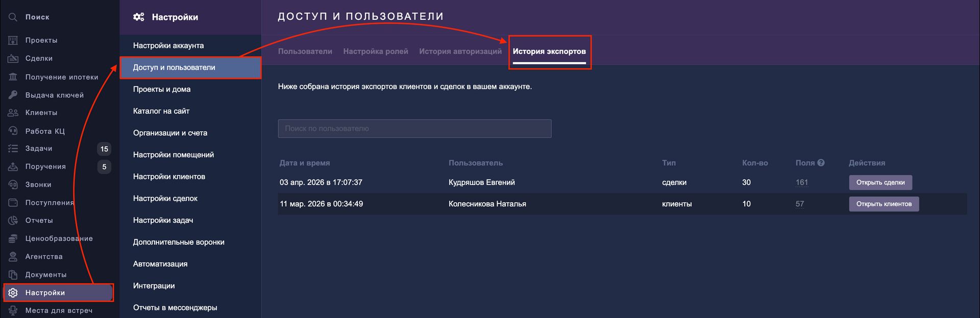Open Проекты section in sidebar
980x318 pixels.
(x=41, y=40)
